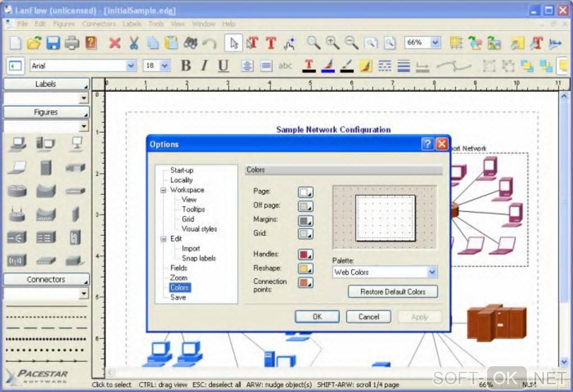Image resolution: width=573 pixels, height=392 pixels.
Task: Select the red T text tool
Action: 271,43
